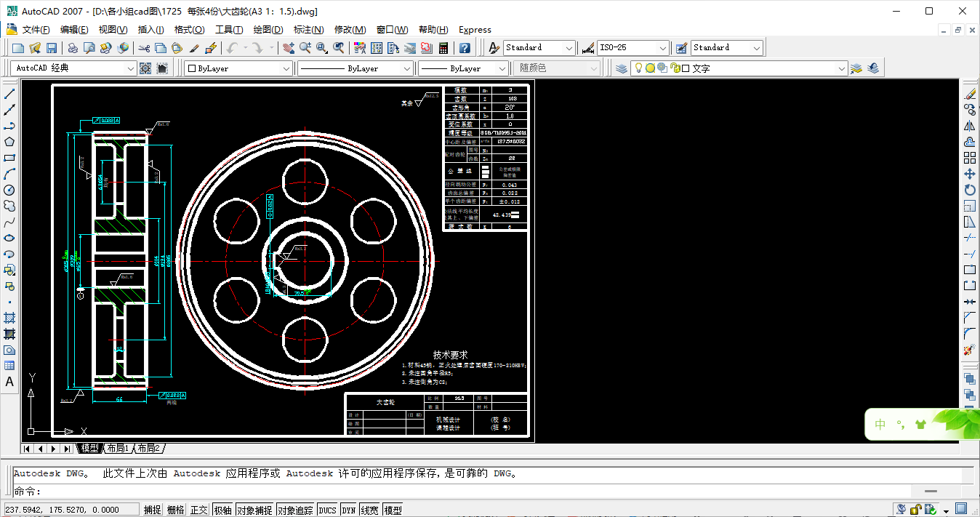
Task: Click the 线宽 status bar button
Action: 370,510
